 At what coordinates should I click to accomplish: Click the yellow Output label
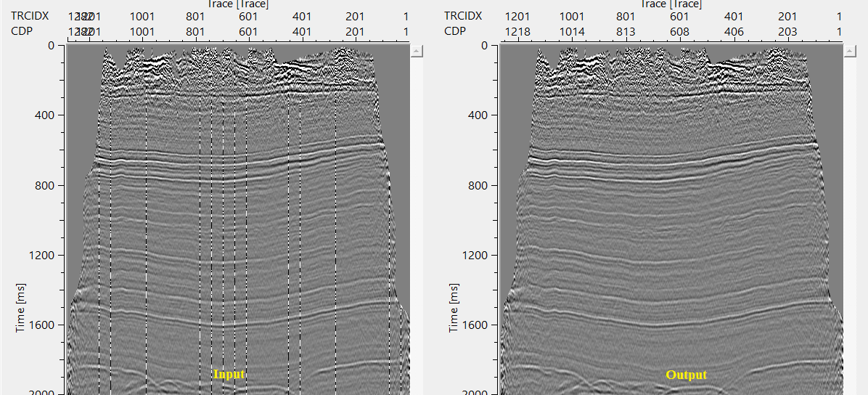pyautogui.click(x=686, y=375)
